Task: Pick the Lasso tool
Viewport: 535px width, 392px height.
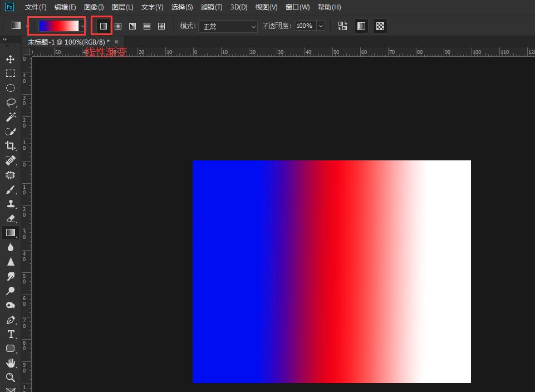Action: (x=10, y=102)
